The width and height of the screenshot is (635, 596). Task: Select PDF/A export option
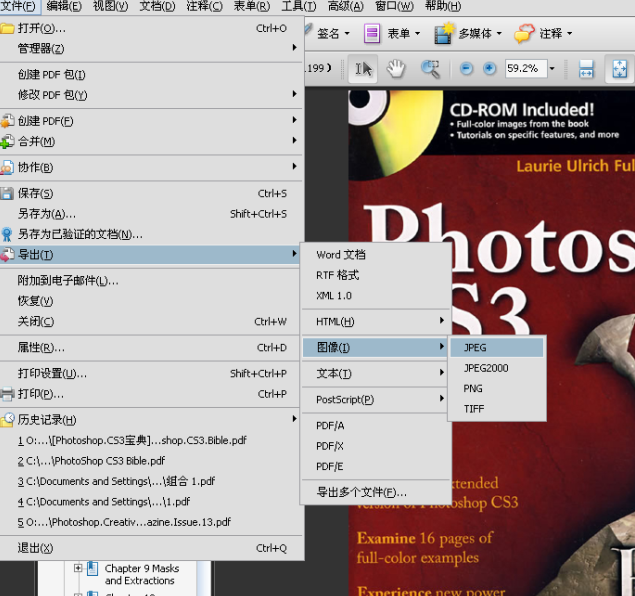point(376,426)
